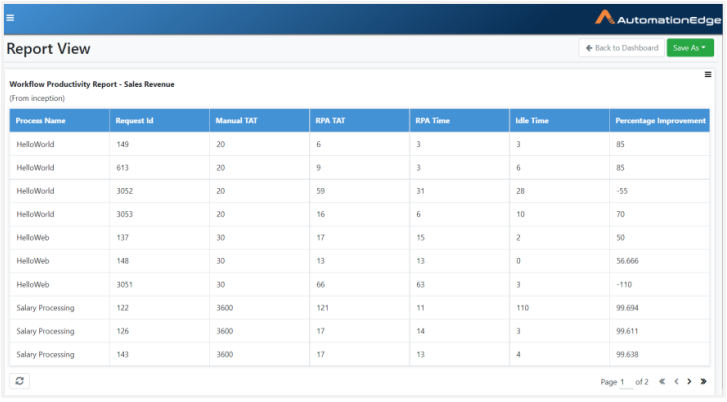This screenshot has width=727, height=402.
Task: Sort by Percentage Improvement column header
Action: 660,120
